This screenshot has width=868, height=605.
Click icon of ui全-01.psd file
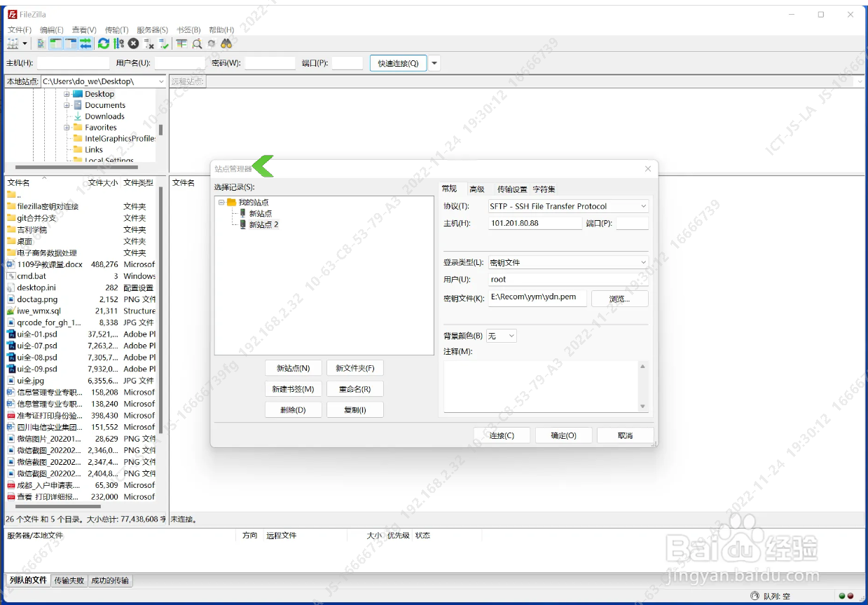point(11,334)
